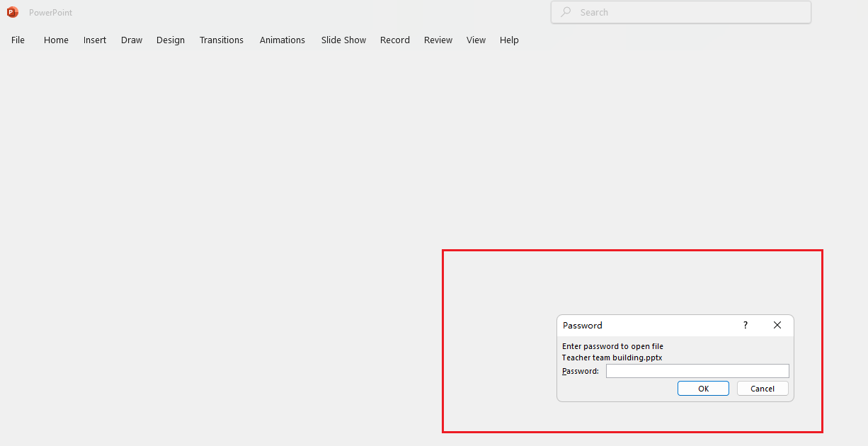
Task: Open the Insert tab
Action: [95, 40]
